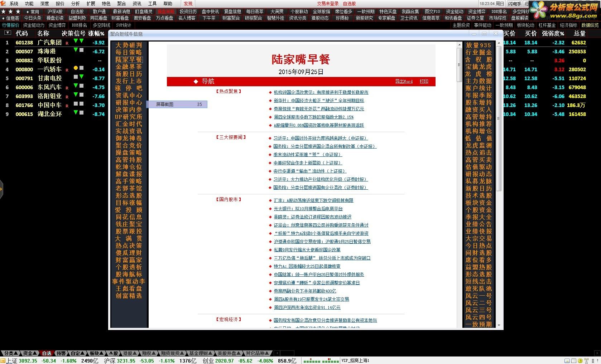This screenshot has height=364, width=601.
Task: Click the 沪深A股 toolbar button
Action: pos(55,11)
